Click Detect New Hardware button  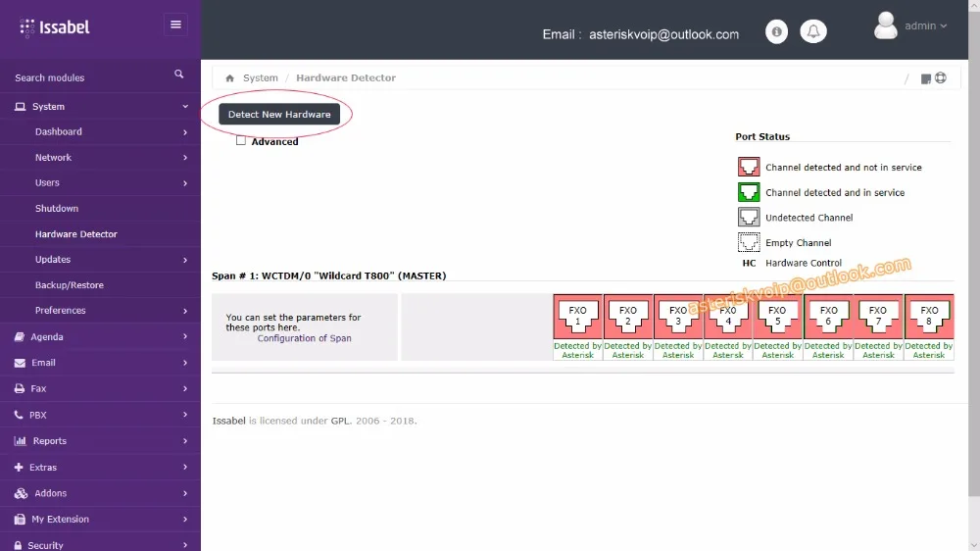[x=279, y=115]
